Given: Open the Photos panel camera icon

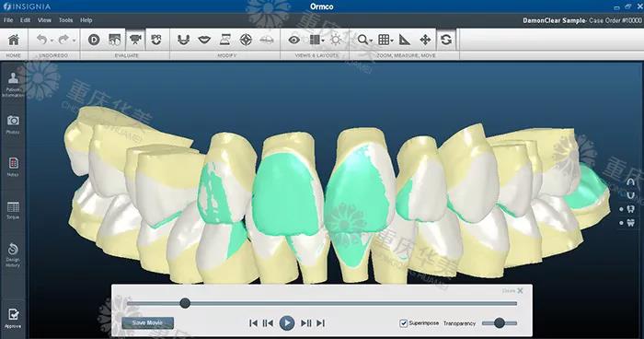Looking at the screenshot, I should pyautogui.click(x=13, y=121).
